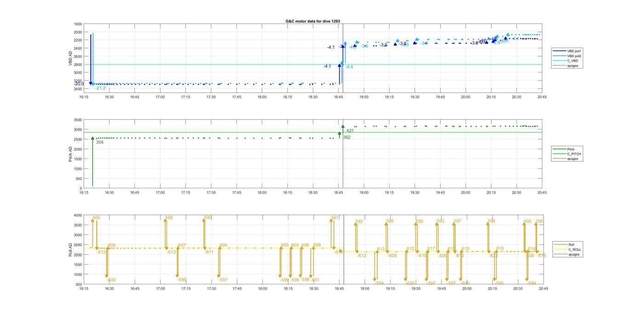Screen dimensions: 644x319
Task: Click the '-596' roll annotation
Action: 182,280
